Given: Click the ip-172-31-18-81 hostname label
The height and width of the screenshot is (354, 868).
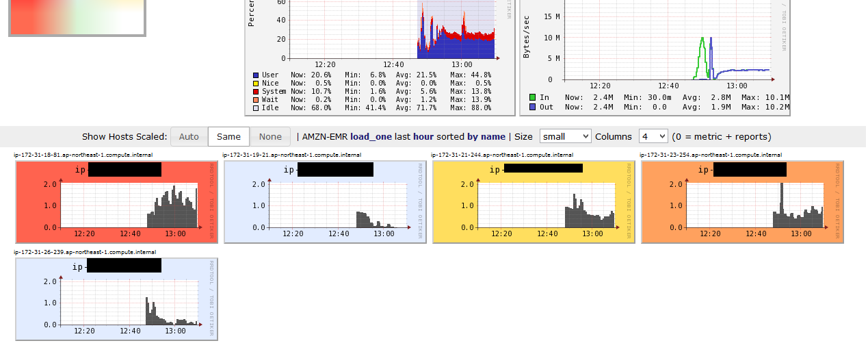Looking at the screenshot, I should click(83, 155).
